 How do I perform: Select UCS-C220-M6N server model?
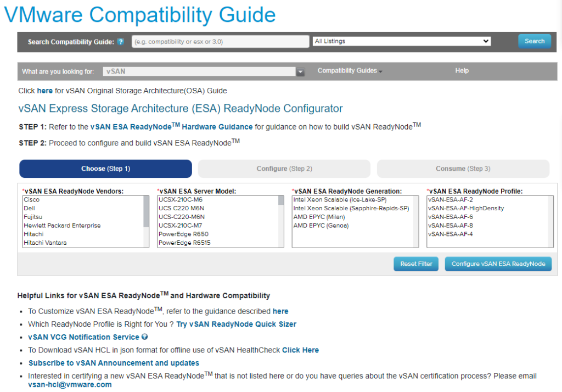[218, 217]
